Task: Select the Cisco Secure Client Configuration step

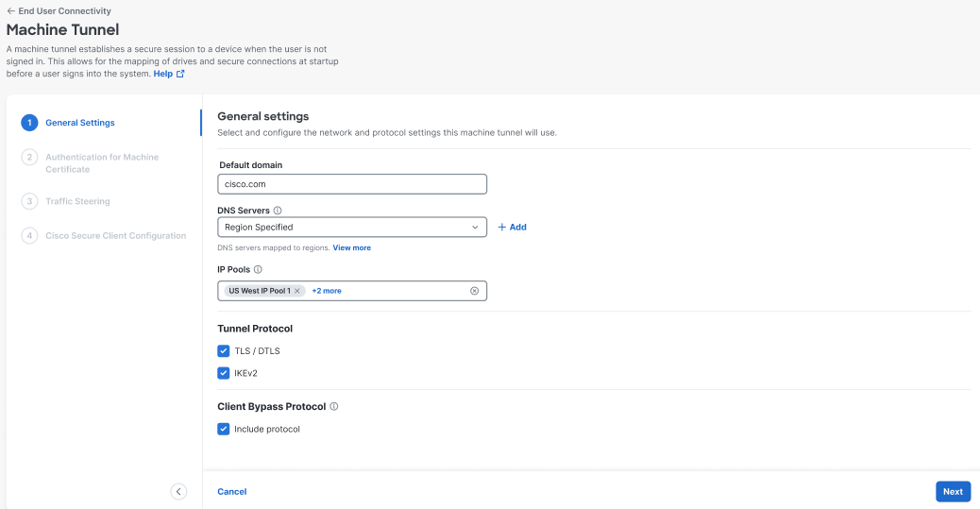Action: pyautogui.click(x=115, y=236)
